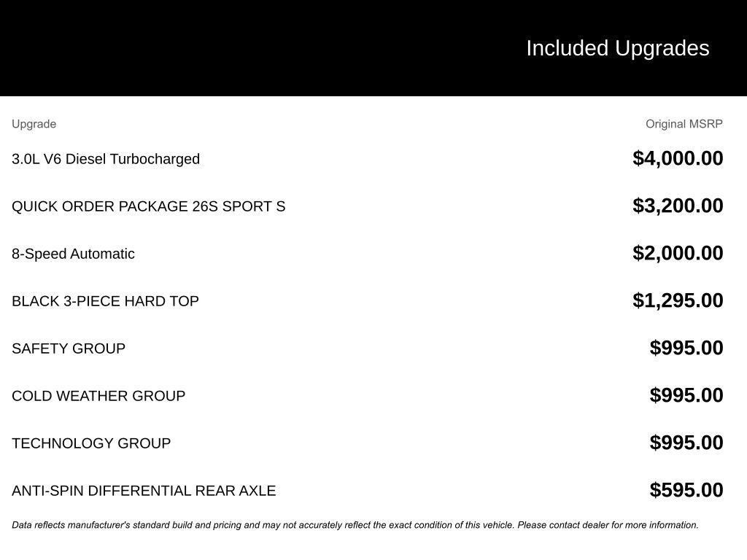Click the $595.00 price value
The height and width of the screenshot is (560, 747).
pos(686,490)
